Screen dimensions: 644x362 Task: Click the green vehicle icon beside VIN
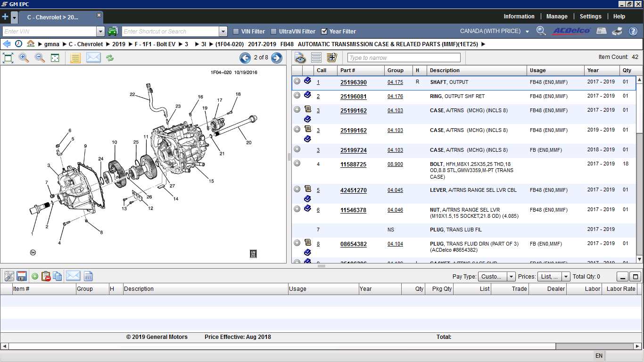tap(113, 32)
